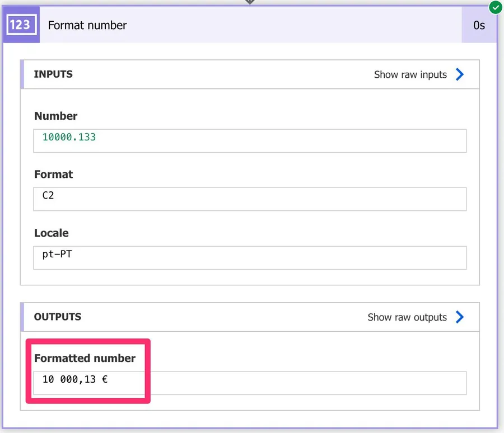Viewport: 504px width, 433px height.
Task: Click the Format field label
Action: coord(53,175)
